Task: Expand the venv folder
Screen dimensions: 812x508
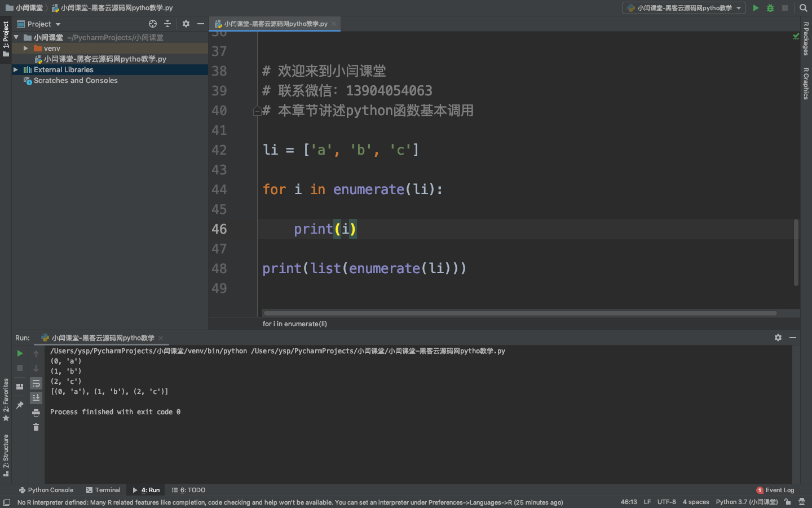Action: pos(26,49)
